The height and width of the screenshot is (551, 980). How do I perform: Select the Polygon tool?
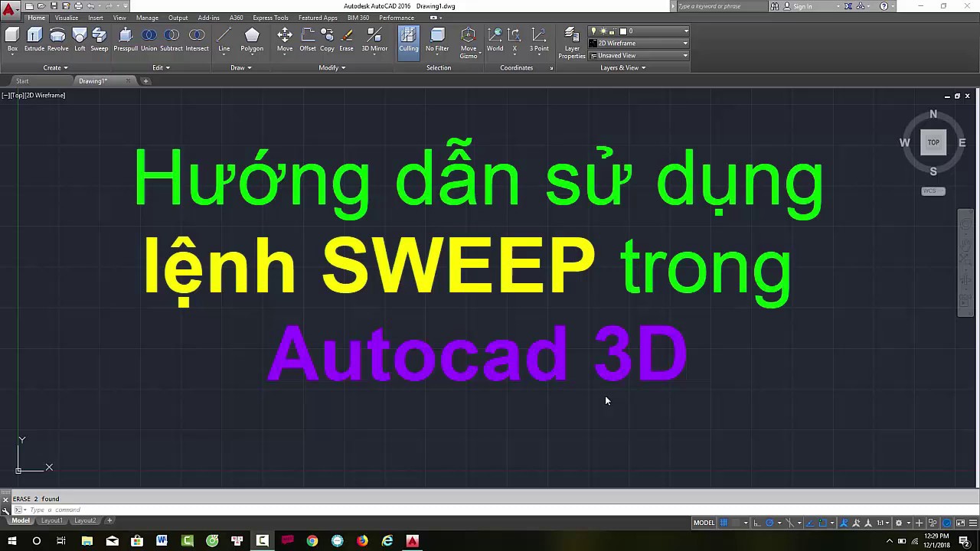click(x=252, y=40)
